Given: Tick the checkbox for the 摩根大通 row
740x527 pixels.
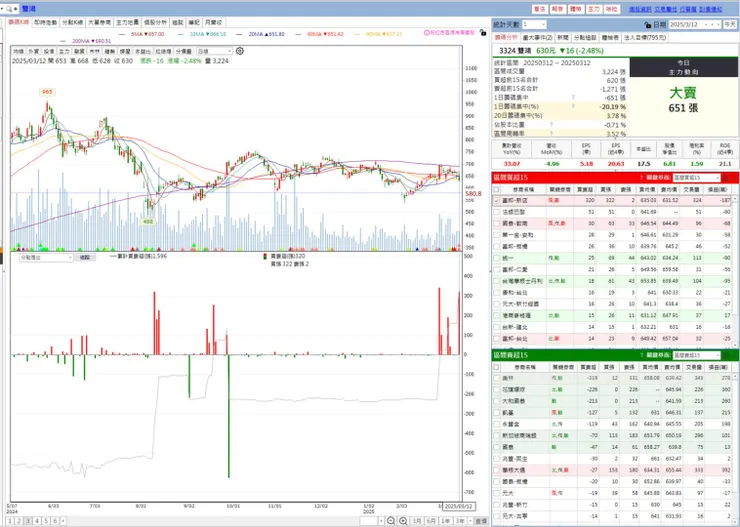Looking at the screenshot, I should tap(496, 470).
